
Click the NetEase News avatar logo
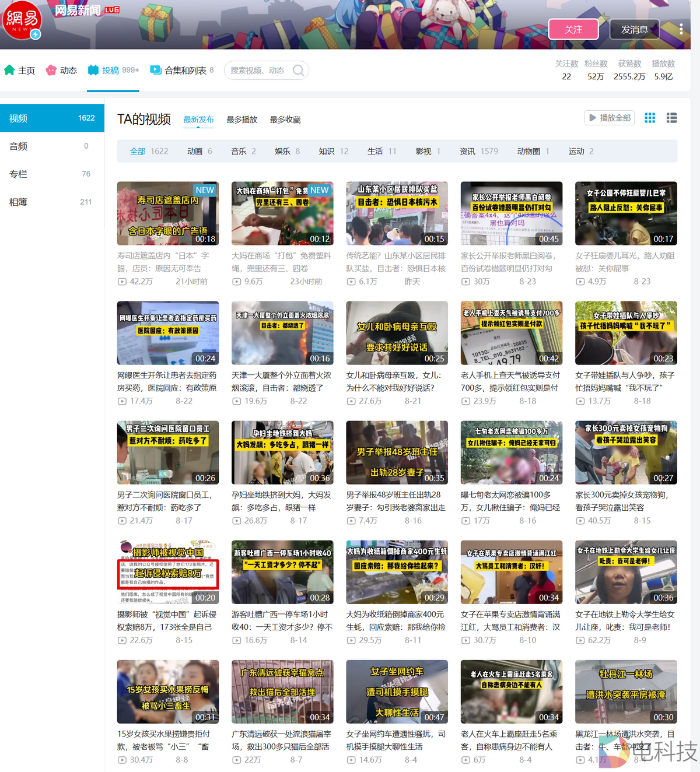click(22, 20)
